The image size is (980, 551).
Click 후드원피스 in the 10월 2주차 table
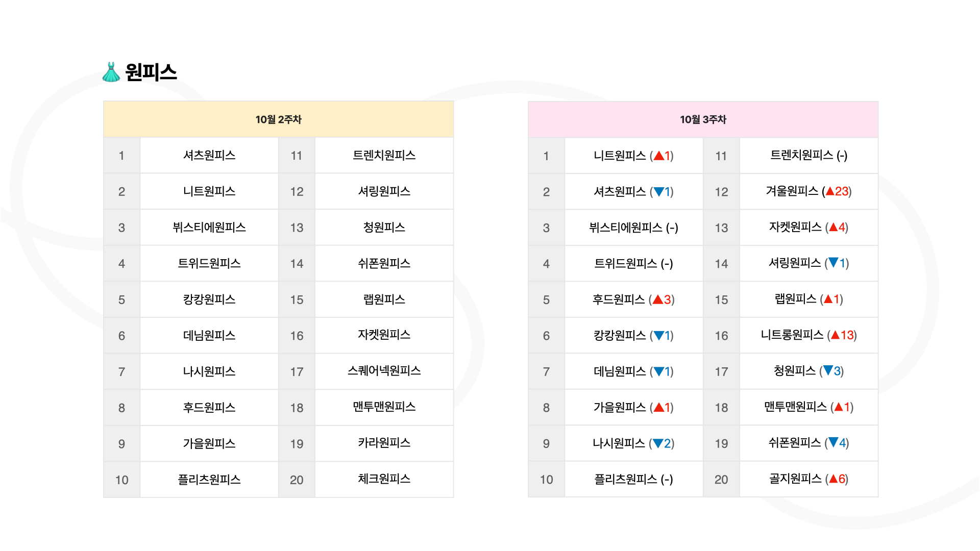(209, 408)
